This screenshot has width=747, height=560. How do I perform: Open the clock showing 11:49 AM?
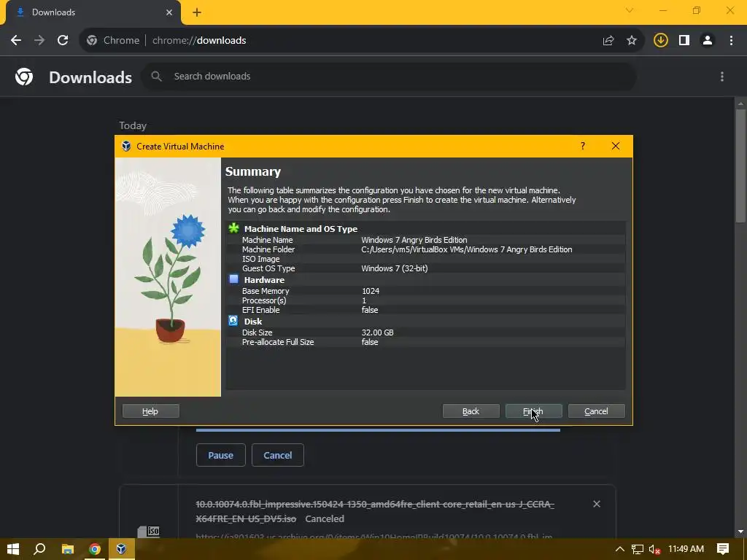pyautogui.click(x=686, y=549)
